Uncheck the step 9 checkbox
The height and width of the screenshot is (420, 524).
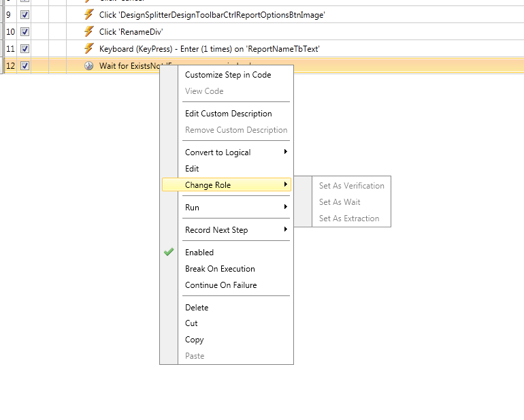pos(25,14)
